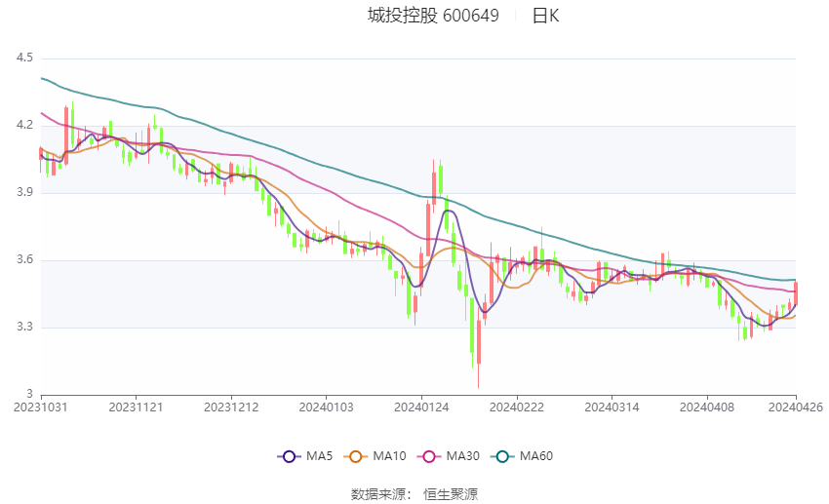Toggle the MA5 legend series

click(x=305, y=456)
